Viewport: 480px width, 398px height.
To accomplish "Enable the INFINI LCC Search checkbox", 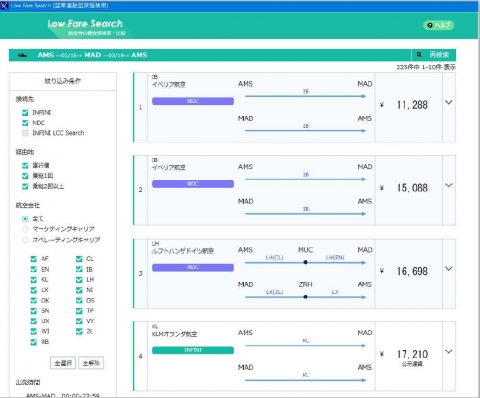I will point(25,133).
